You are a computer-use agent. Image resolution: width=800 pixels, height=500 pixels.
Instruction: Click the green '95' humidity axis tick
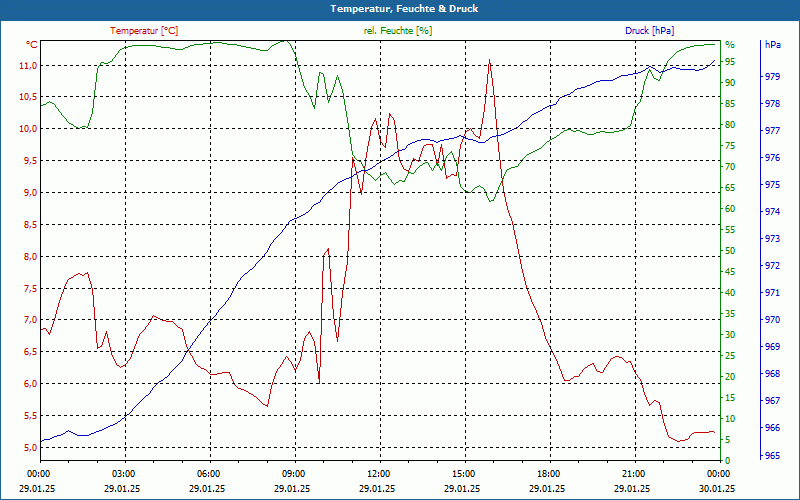click(730, 62)
